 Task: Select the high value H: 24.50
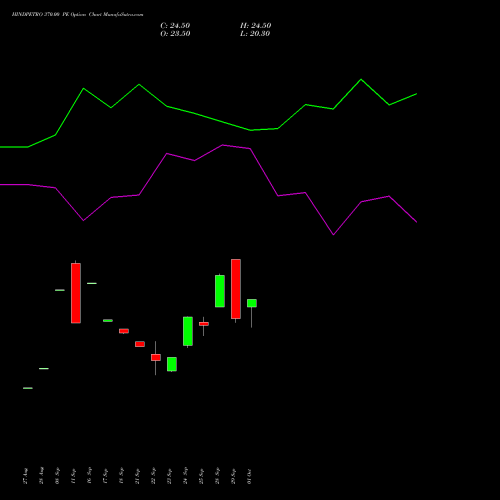tap(256, 26)
